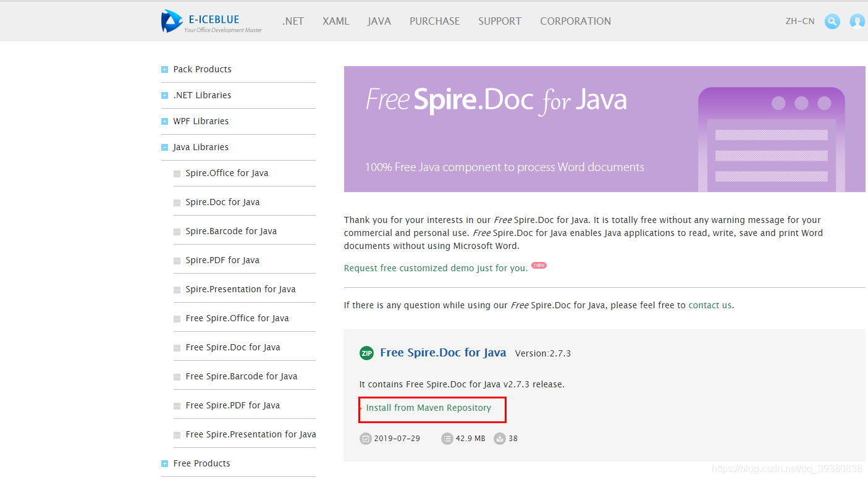868x480 pixels.
Task: Click bullet icon next to Free Spire.PDF for Java
Action: coord(177,406)
